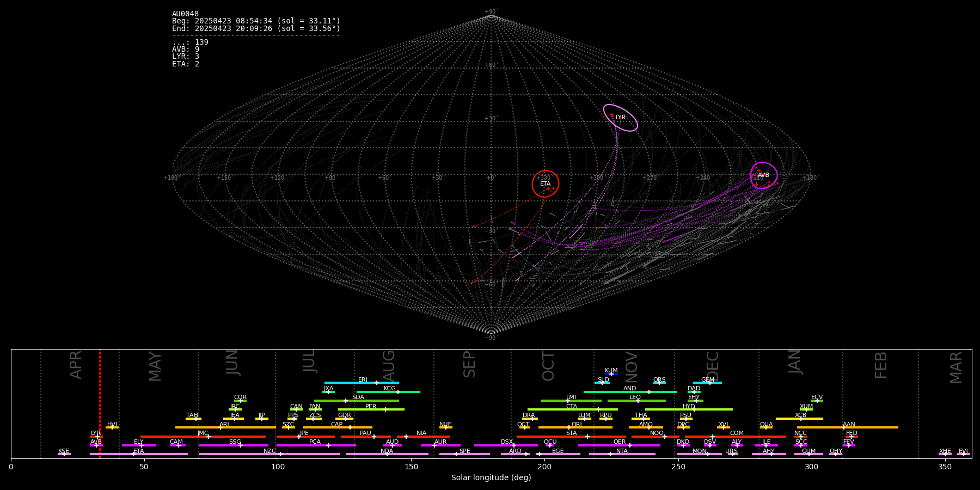Select the DEC month label

[713, 366]
